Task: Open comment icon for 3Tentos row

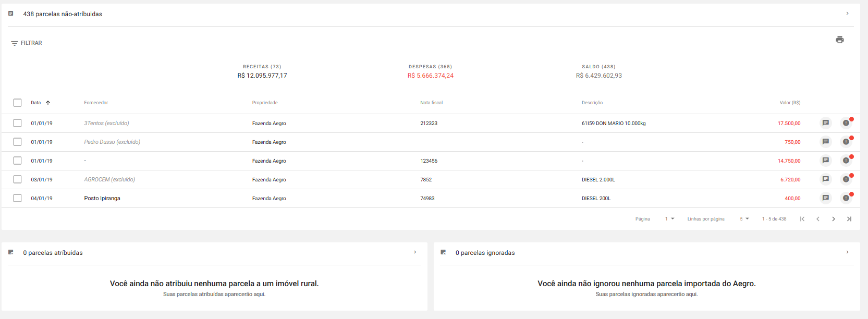Action: 825,123
